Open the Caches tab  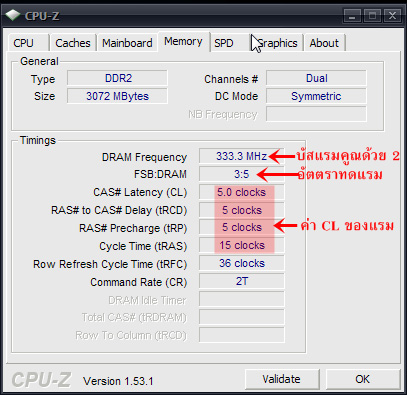[73, 43]
